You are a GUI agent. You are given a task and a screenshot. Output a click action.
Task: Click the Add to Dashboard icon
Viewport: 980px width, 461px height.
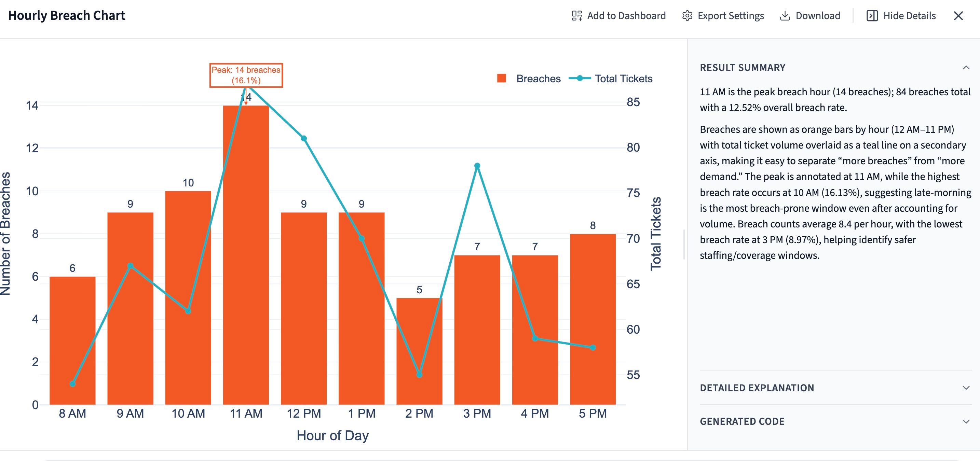[x=576, y=15]
